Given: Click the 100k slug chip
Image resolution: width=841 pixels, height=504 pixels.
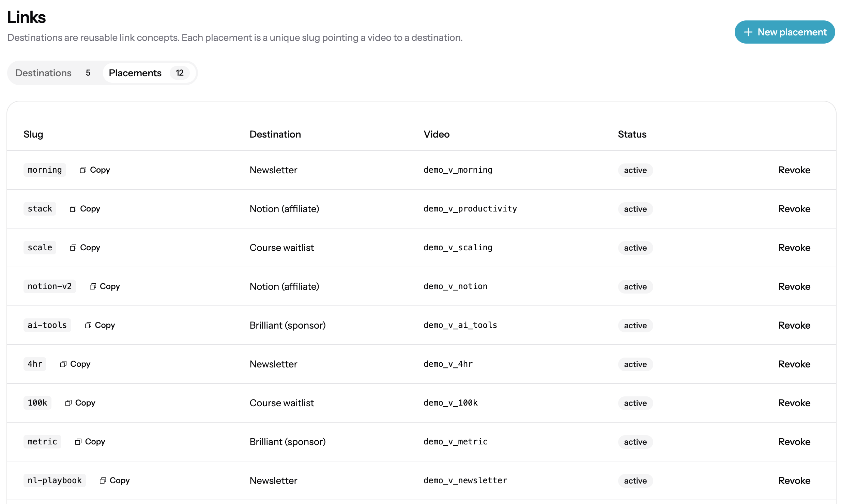Looking at the screenshot, I should [37, 403].
